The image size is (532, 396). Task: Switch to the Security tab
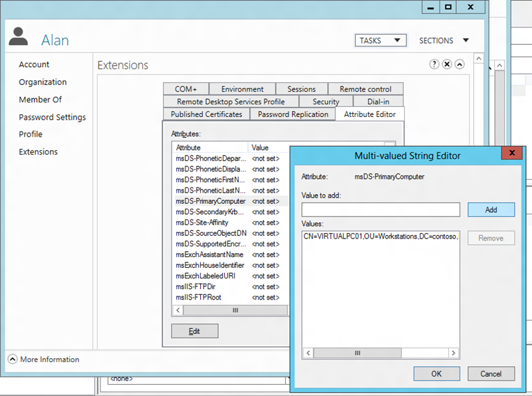[326, 102]
